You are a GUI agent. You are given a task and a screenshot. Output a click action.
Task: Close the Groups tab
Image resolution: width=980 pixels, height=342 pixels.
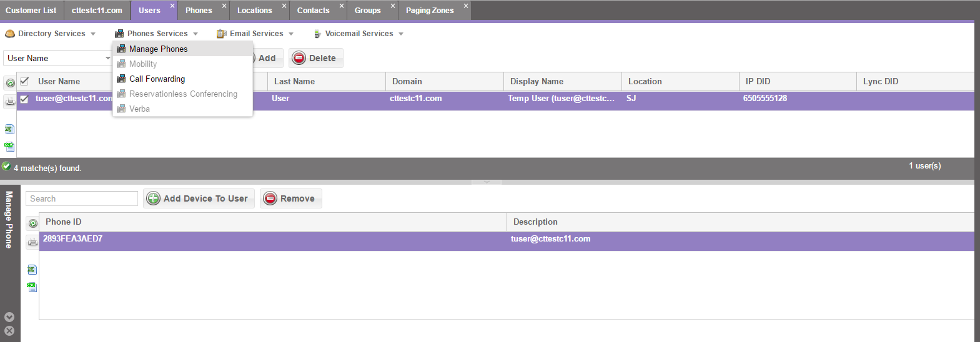pyautogui.click(x=393, y=6)
